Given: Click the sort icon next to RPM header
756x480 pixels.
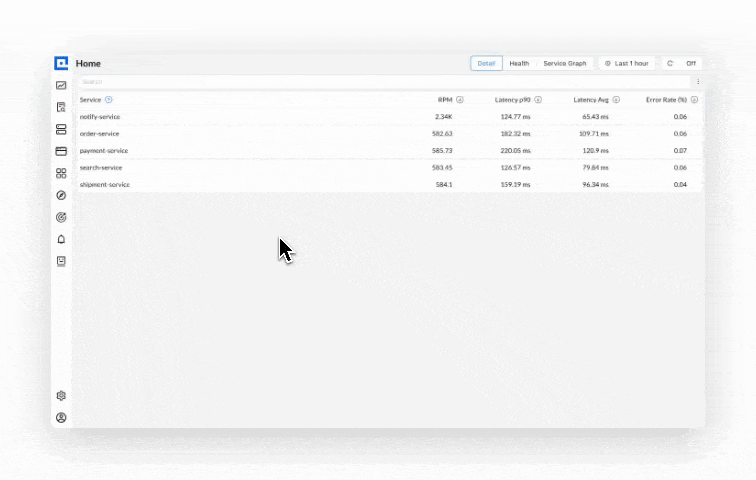Looking at the screenshot, I should [x=460, y=100].
